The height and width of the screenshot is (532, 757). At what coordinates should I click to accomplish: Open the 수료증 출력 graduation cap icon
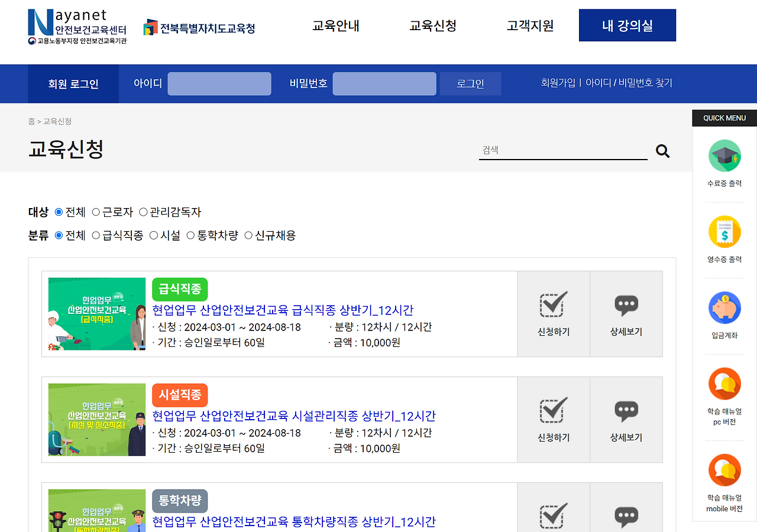[x=724, y=155]
